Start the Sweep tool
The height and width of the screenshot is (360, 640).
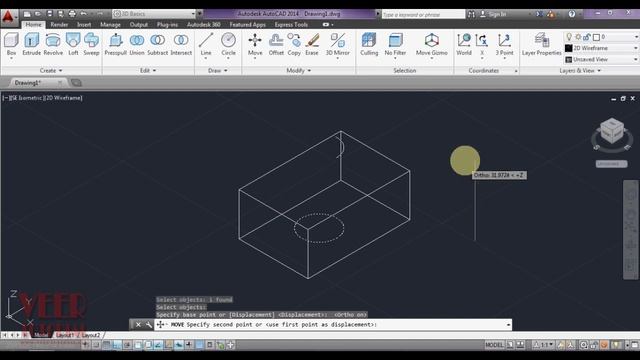(91, 44)
